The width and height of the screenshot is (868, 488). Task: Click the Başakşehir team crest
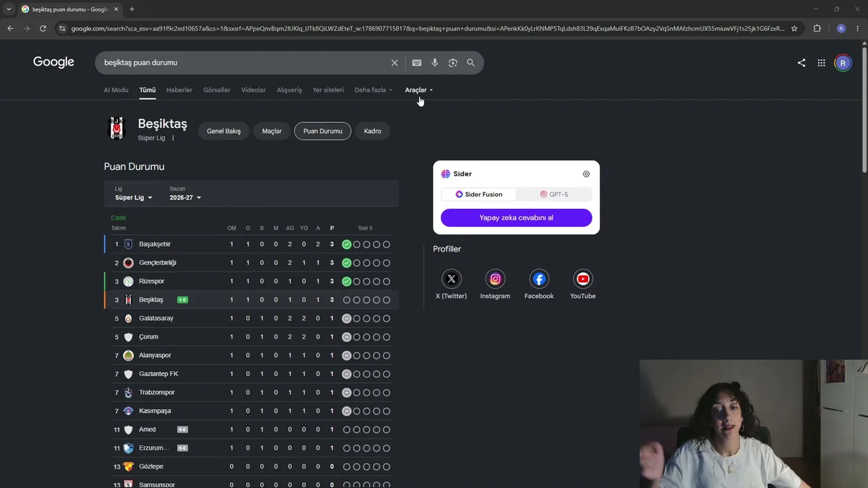[128, 244]
